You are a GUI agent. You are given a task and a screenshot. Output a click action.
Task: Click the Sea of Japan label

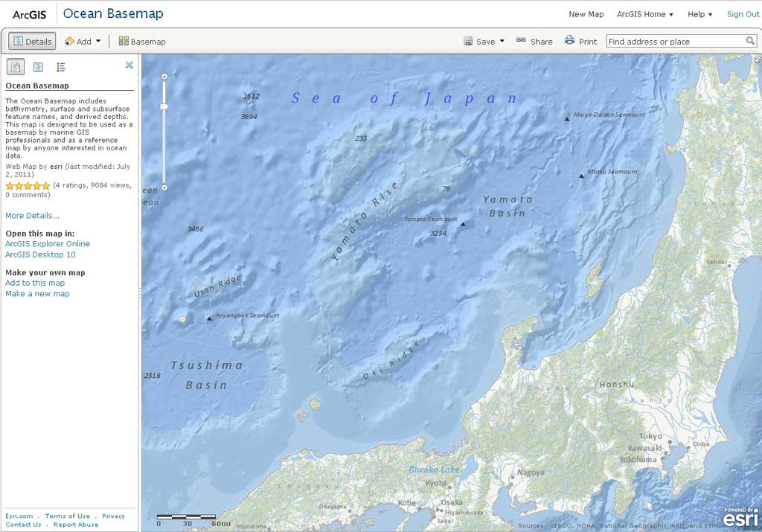tap(404, 99)
